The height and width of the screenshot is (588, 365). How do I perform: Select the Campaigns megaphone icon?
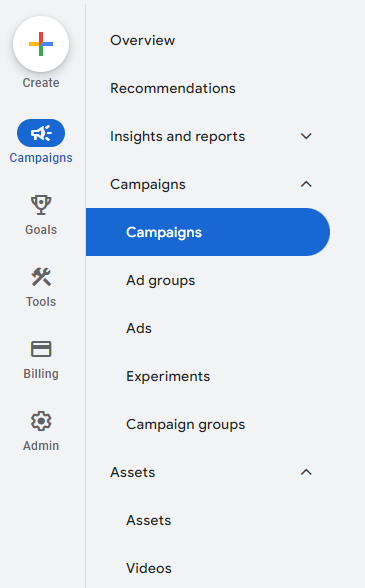pyautogui.click(x=41, y=133)
